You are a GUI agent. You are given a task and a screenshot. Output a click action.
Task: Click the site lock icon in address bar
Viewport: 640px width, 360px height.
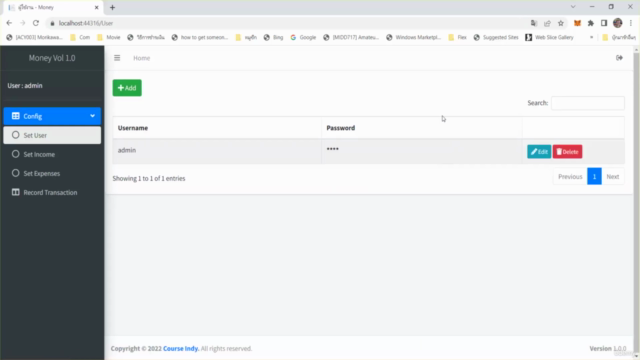click(52, 23)
